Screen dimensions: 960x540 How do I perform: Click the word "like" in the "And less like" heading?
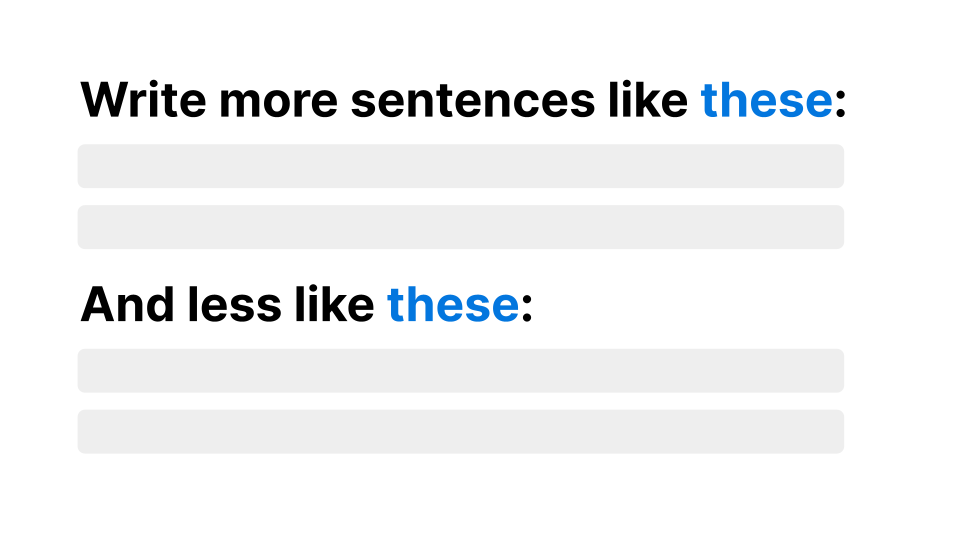[x=334, y=304]
